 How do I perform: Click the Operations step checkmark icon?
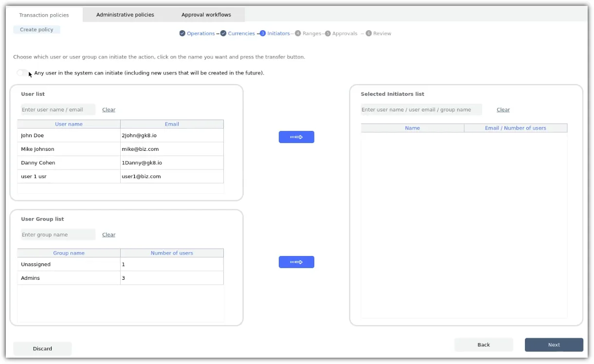coord(182,34)
